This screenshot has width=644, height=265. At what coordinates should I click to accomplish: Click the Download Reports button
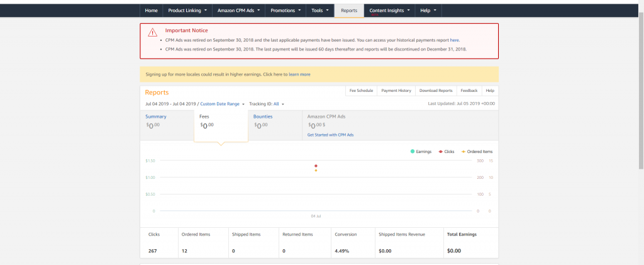[x=436, y=91]
